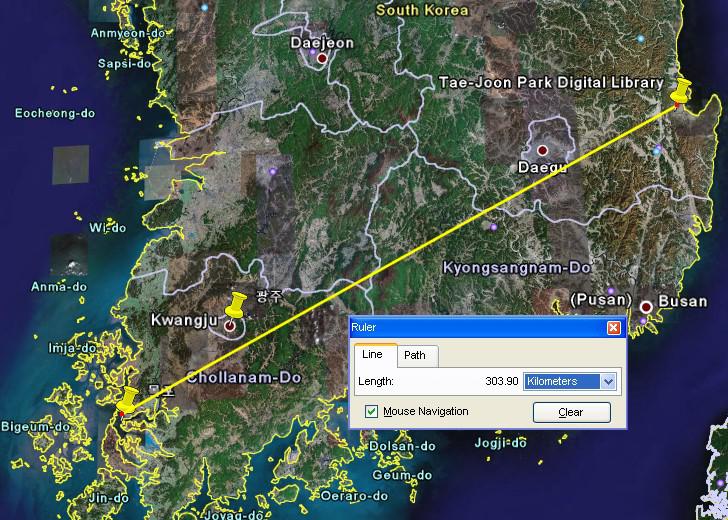Image resolution: width=728 pixels, height=520 pixels.
Task: Toggle the Mouse Navigation checkbox
Action: 371,411
